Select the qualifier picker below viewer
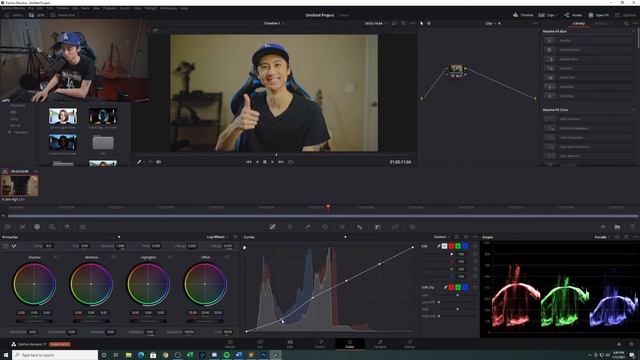Image resolution: width=640 pixels, height=360 pixels. (139, 162)
